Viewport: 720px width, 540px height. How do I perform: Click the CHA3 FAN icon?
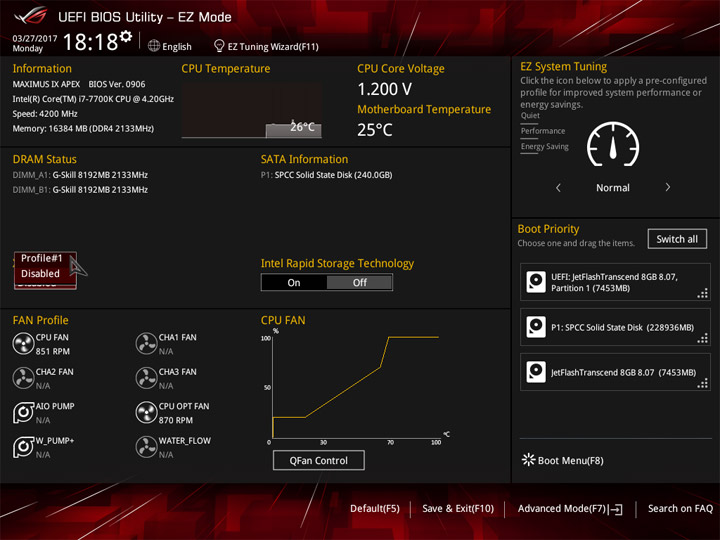coord(146,378)
